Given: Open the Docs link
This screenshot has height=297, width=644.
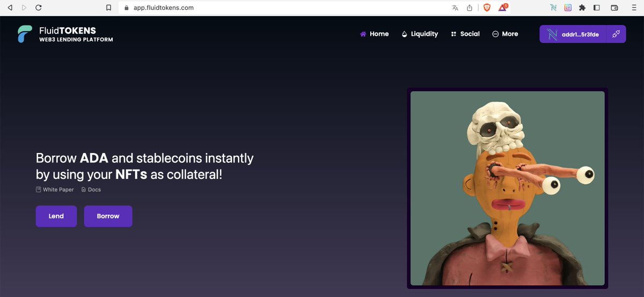Looking at the screenshot, I should coord(91,190).
